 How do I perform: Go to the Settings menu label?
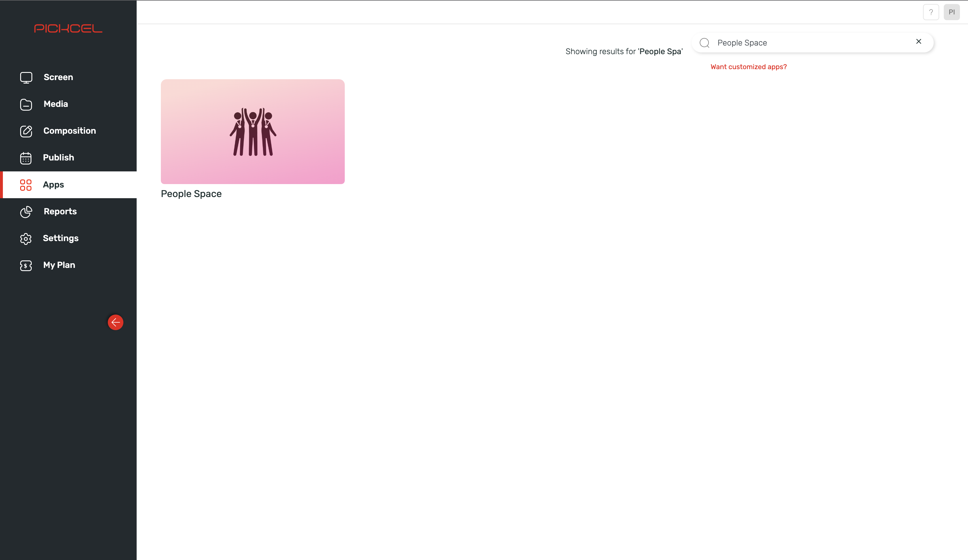point(61,238)
